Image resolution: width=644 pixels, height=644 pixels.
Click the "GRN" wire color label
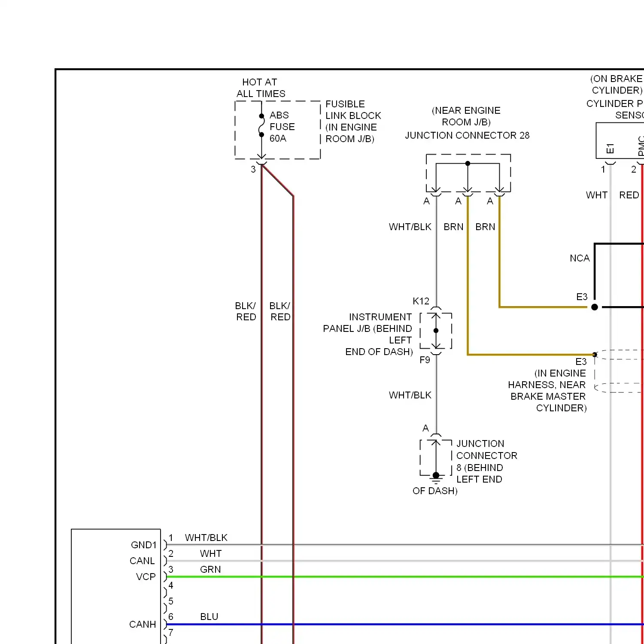pos(210,570)
